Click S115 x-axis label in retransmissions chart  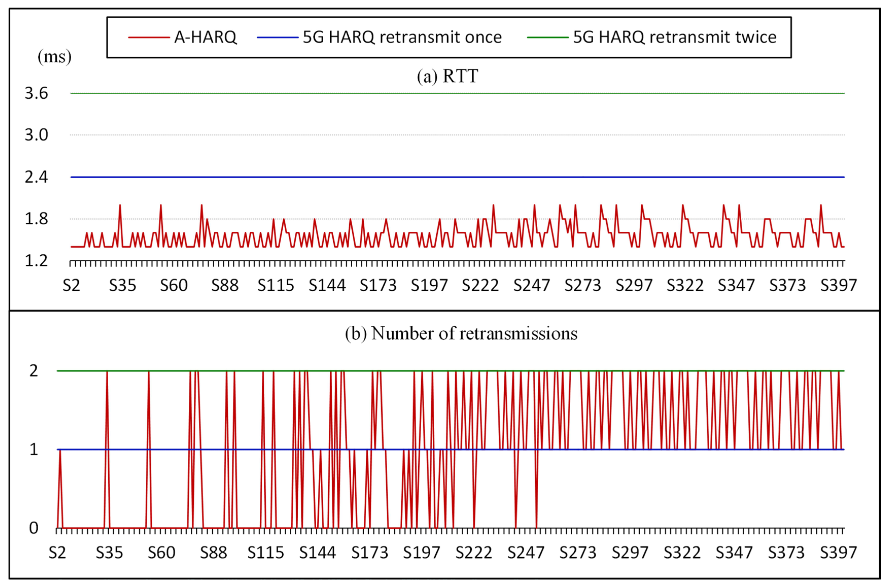[265, 553]
